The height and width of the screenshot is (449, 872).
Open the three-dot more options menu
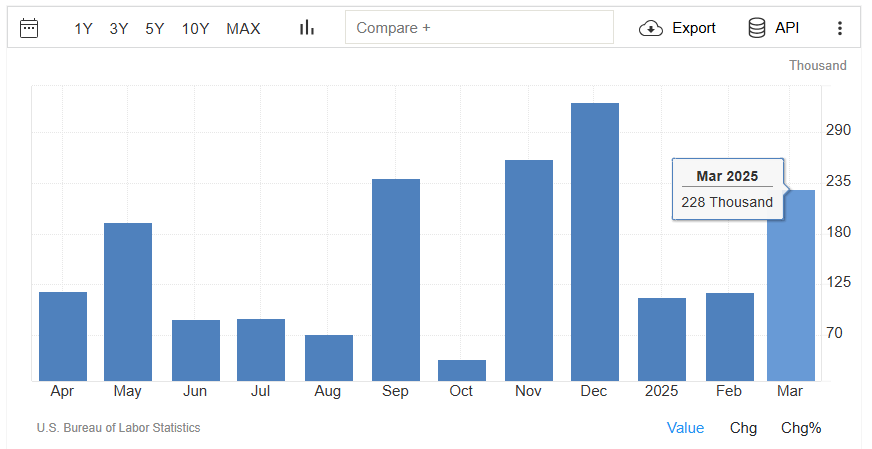point(840,28)
